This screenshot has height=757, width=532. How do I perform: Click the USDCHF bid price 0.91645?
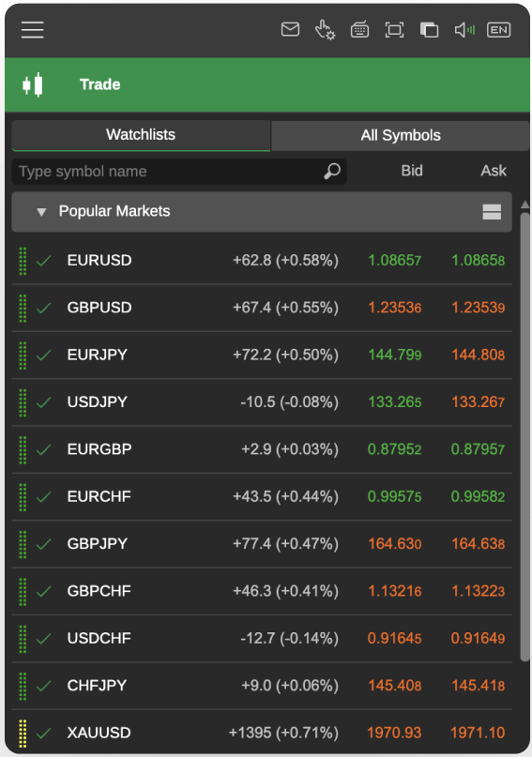394,638
